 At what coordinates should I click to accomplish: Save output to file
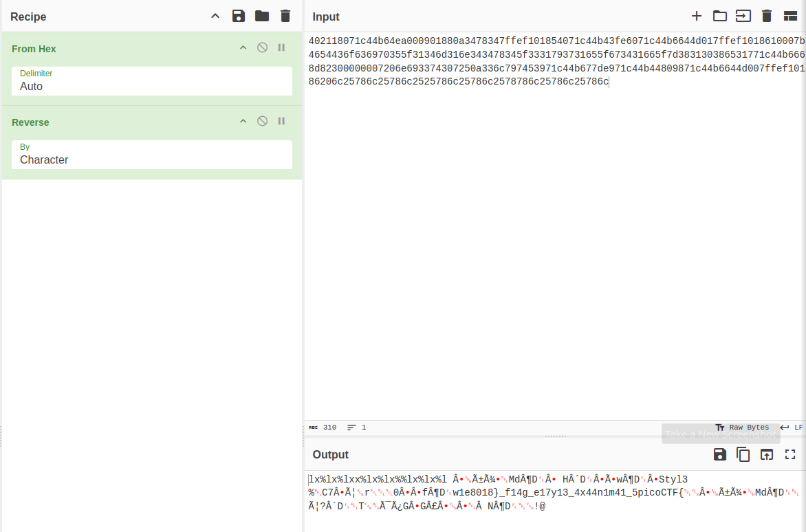point(719,454)
